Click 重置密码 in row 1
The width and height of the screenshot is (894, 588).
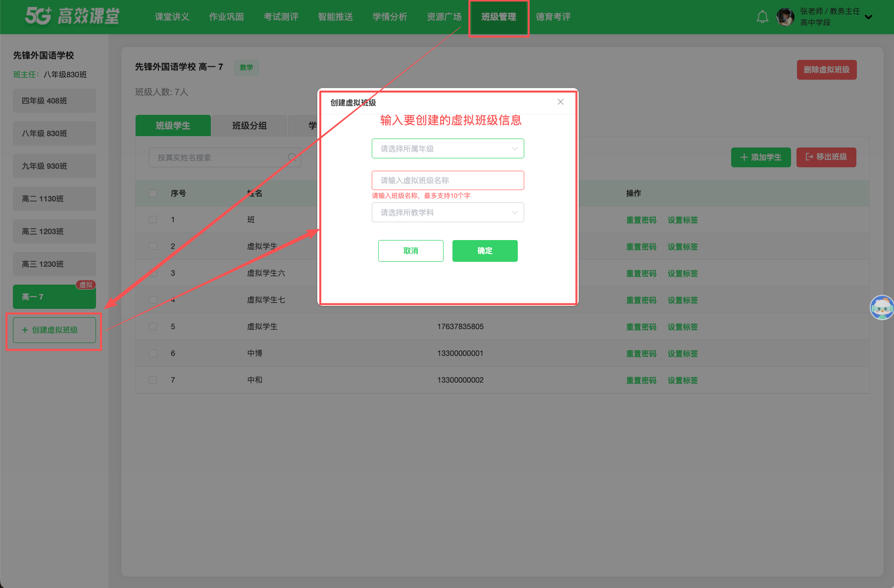point(641,220)
